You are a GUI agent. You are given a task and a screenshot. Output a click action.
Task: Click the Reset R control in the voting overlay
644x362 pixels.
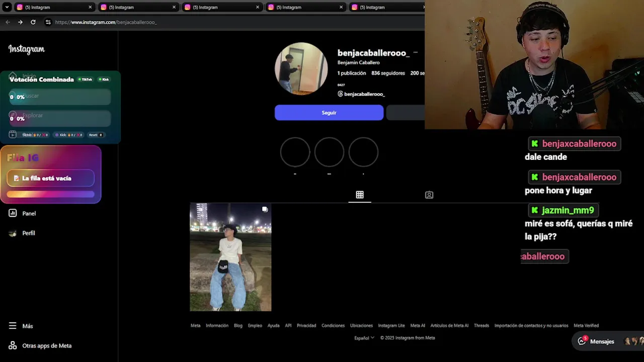(x=96, y=135)
